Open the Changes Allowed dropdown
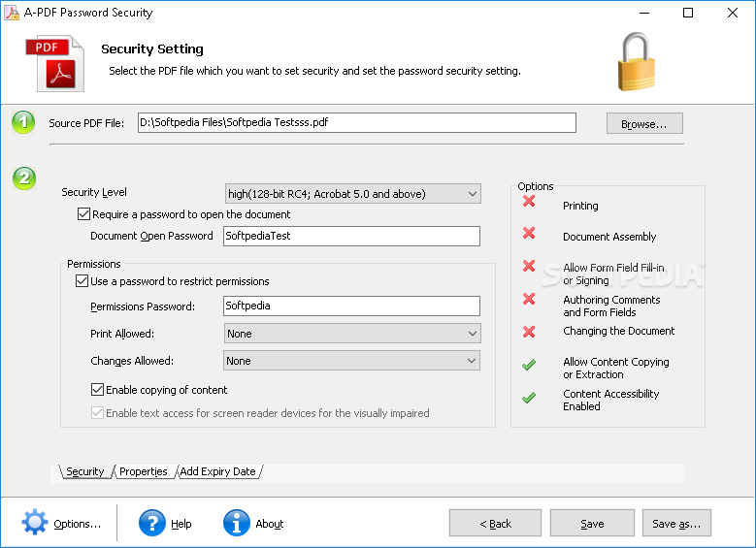Viewport: 756px width, 548px height. [x=351, y=361]
